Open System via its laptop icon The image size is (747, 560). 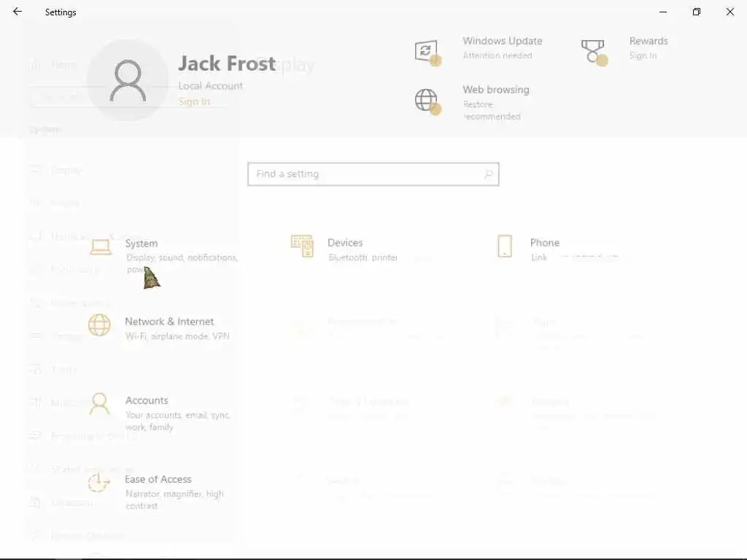click(101, 247)
